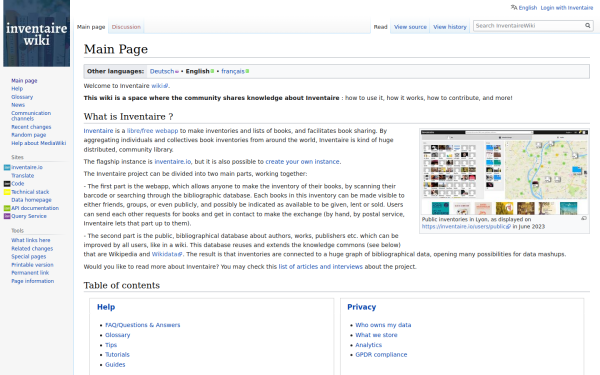Select the Read tab

[x=380, y=27]
